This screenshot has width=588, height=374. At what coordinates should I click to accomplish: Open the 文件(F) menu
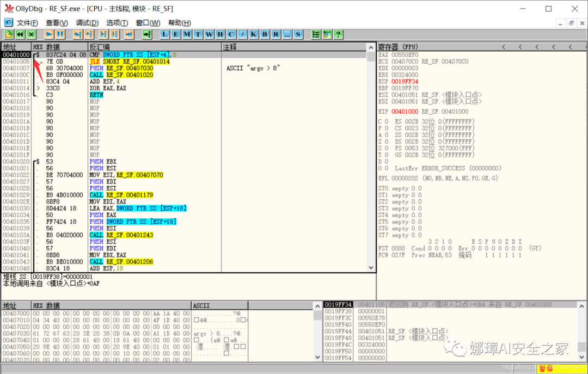[27, 23]
